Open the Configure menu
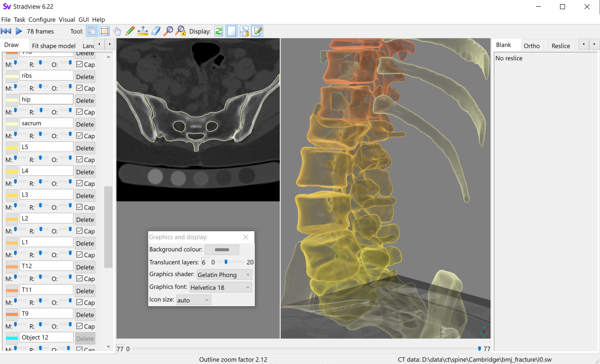This screenshot has width=600, height=364. click(x=42, y=20)
